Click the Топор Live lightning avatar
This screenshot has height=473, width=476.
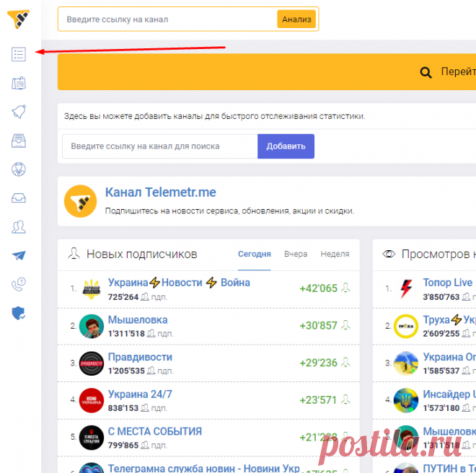click(406, 288)
